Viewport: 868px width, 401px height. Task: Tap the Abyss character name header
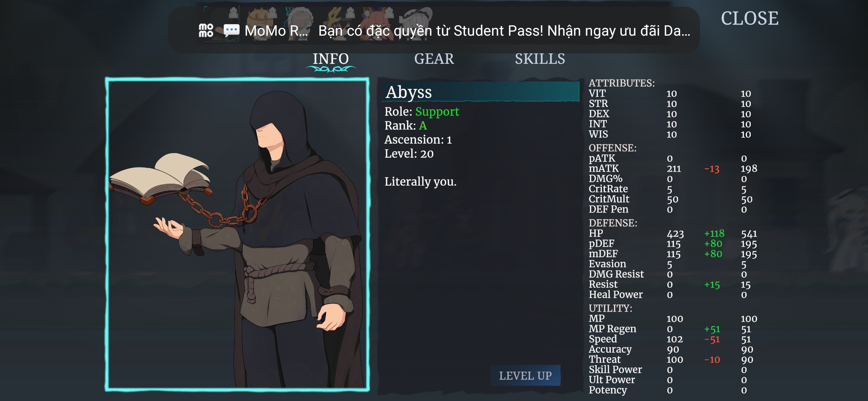480,92
